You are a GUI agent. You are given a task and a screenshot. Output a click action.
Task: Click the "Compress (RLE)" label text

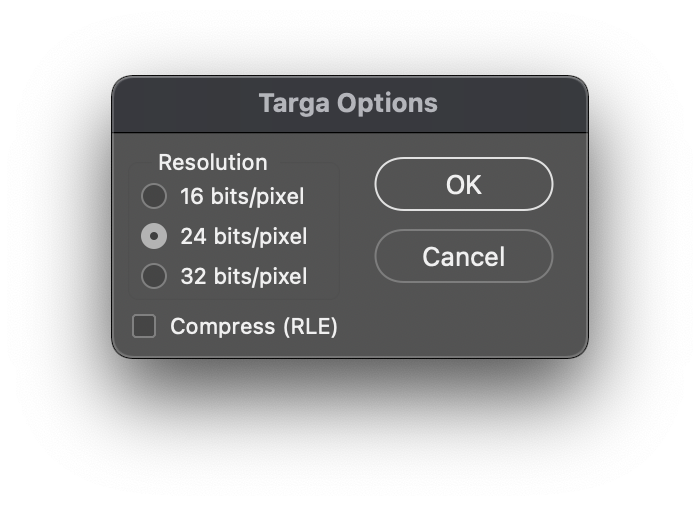click(x=254, y=326)
